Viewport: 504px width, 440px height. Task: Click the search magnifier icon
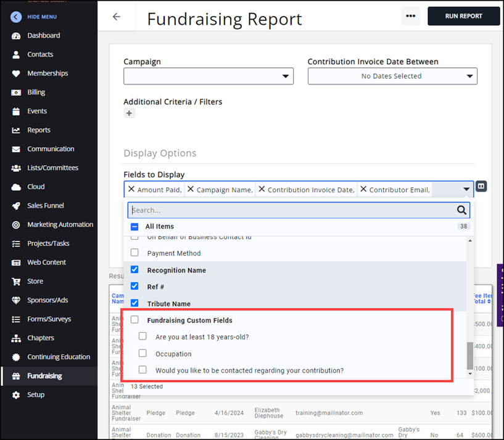461,210
